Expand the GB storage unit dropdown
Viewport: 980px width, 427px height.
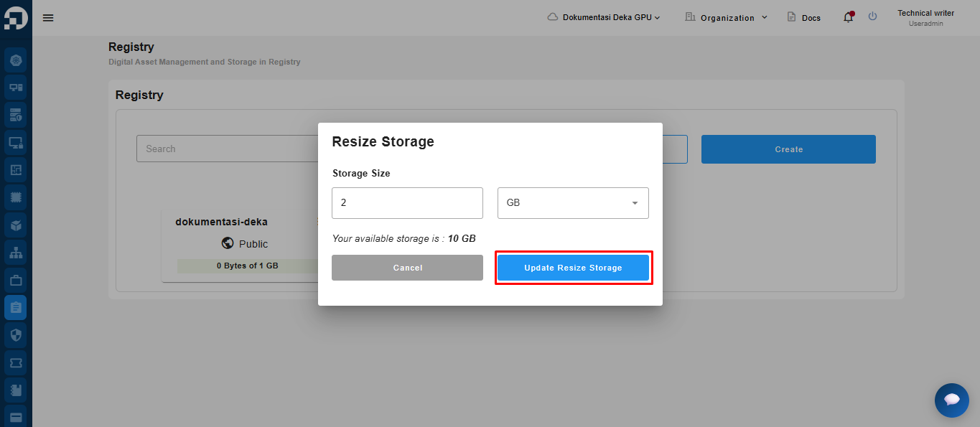point(573,203)
